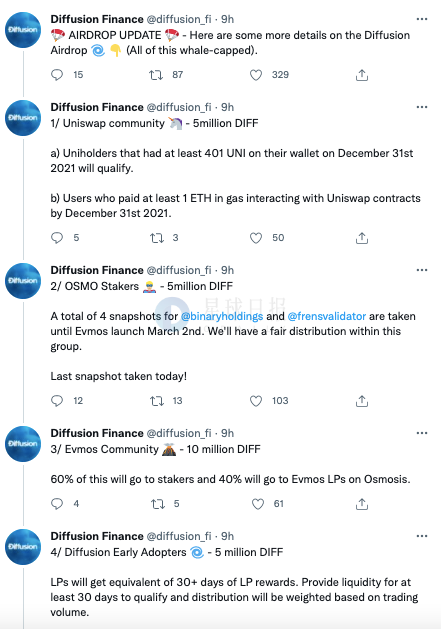
Task: Share the OSMO Stakers tweet
Action: point(362,401)
